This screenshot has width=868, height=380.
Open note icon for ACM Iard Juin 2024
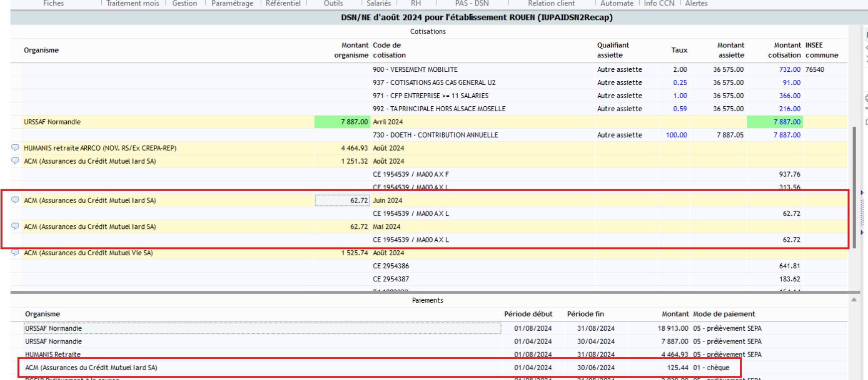click(15, 200)
